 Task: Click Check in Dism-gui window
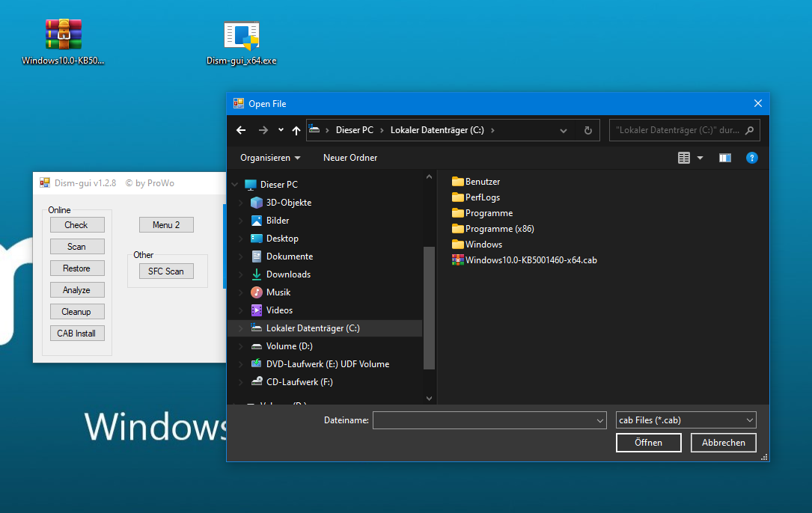77,224
